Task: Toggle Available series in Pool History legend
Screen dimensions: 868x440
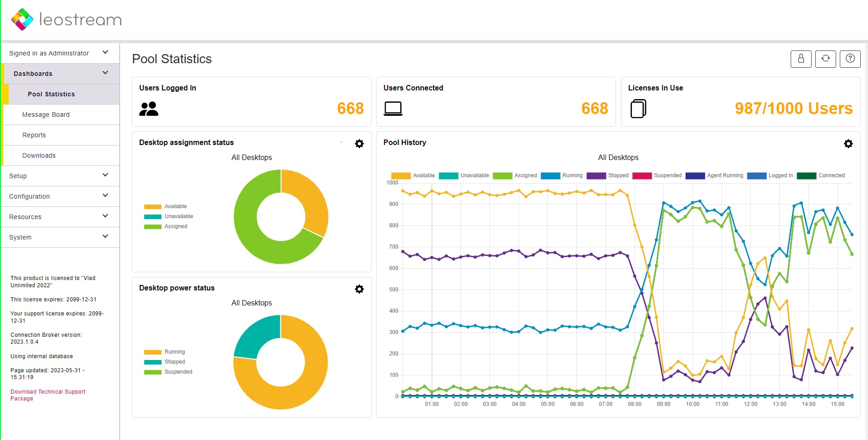Action: click(413, 175)
